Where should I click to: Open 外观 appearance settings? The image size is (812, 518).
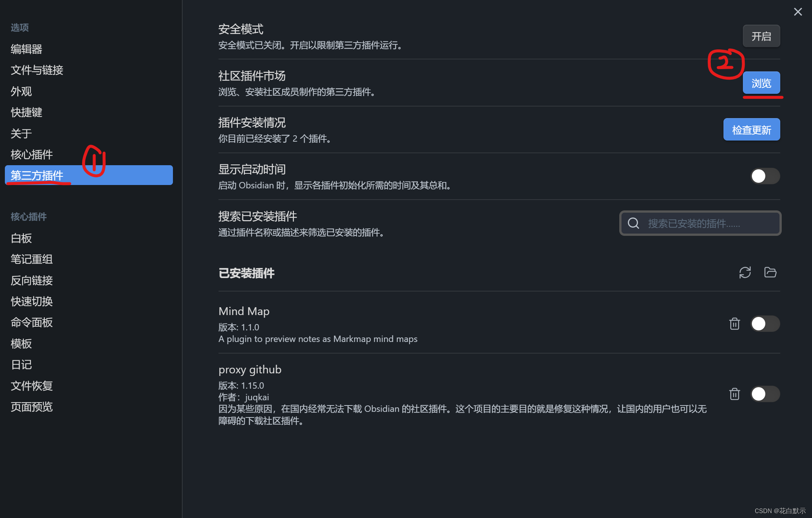[x=21, y=91]
